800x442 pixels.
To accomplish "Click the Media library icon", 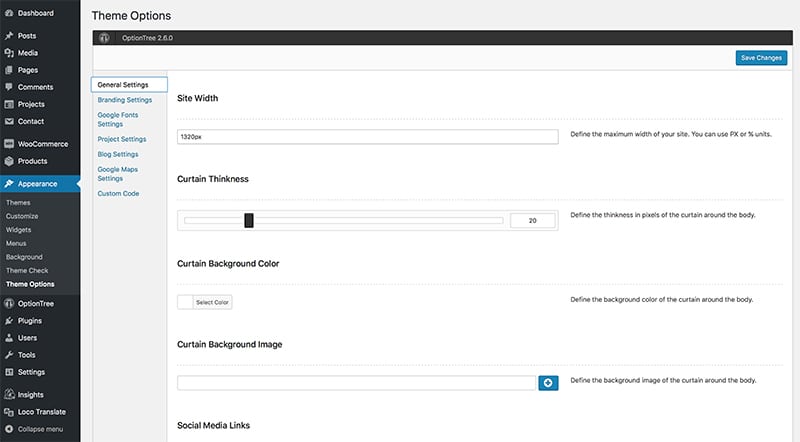I will [9, 53].
